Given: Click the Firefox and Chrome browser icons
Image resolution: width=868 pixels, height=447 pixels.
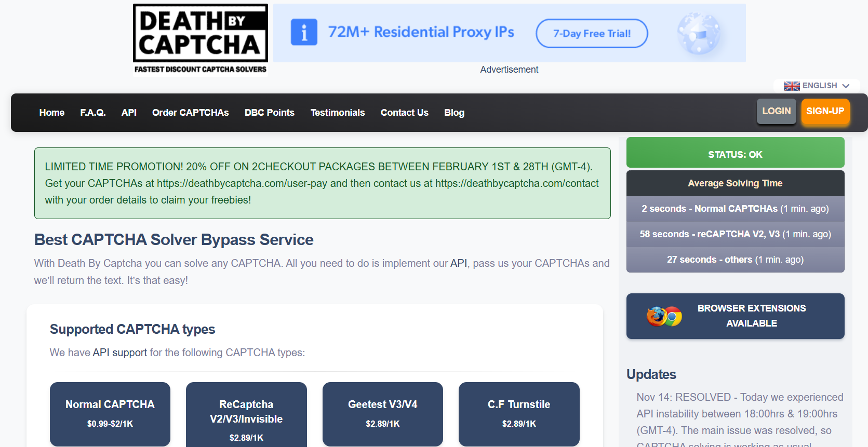Looking at the screenshot, I should (664, 316).
